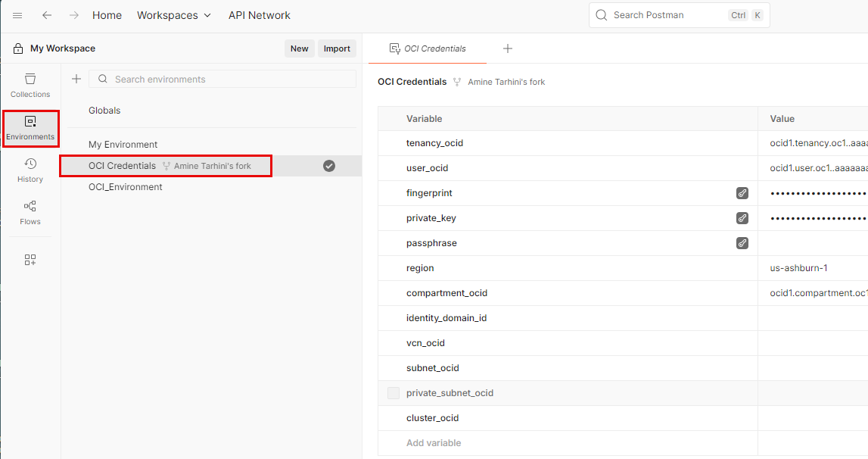This screenshot has height=459, width=868.
Task: Click the configure workspace sidebar icon
Action: pyautogui.click(x=30, y=259)
